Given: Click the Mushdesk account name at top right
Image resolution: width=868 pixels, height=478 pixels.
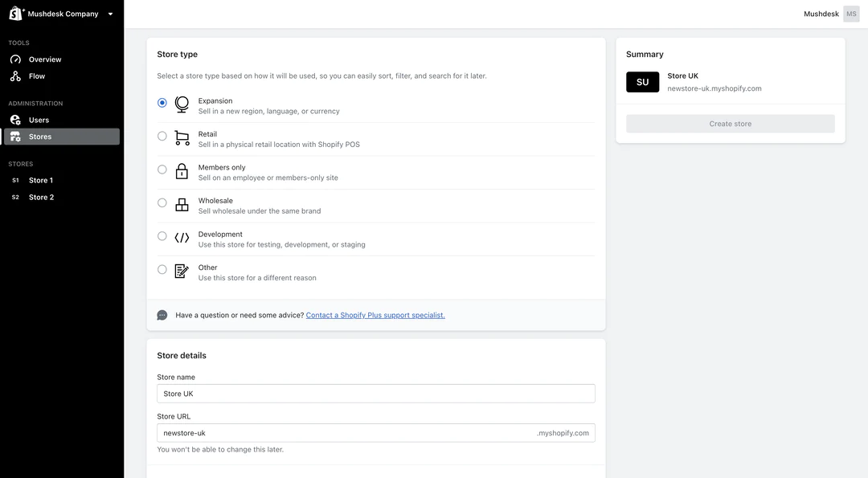Looking at the screenshot, I should (821, 14).
